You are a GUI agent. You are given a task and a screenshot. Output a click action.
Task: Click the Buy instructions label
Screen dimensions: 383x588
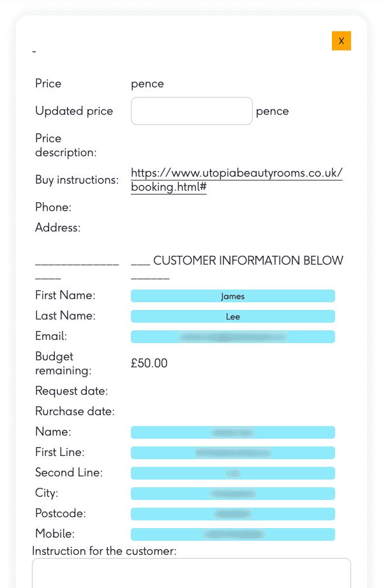coord(77,180)
